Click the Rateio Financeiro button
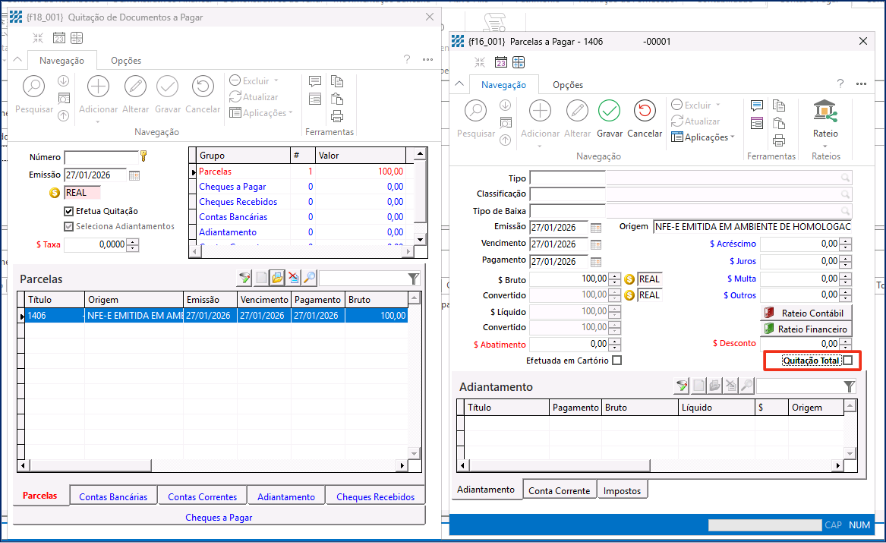886x543 pixels. (806, 328)
